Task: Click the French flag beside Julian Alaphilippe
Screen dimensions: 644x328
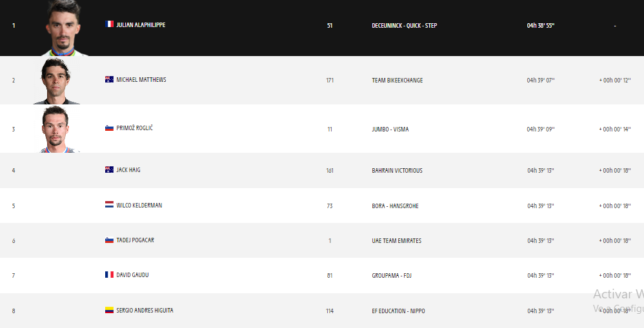Action: (x=109, y=24)
